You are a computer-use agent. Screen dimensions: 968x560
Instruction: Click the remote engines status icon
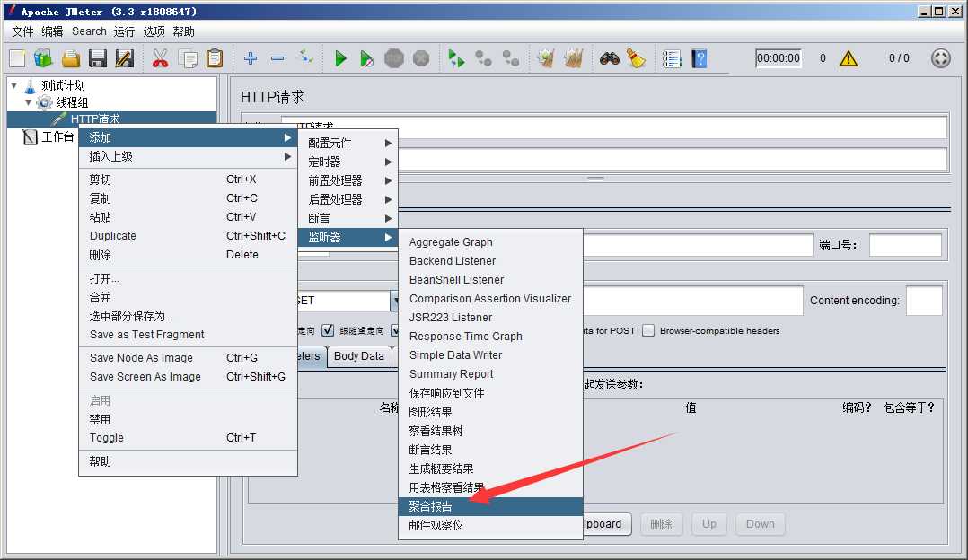point(941,58)
